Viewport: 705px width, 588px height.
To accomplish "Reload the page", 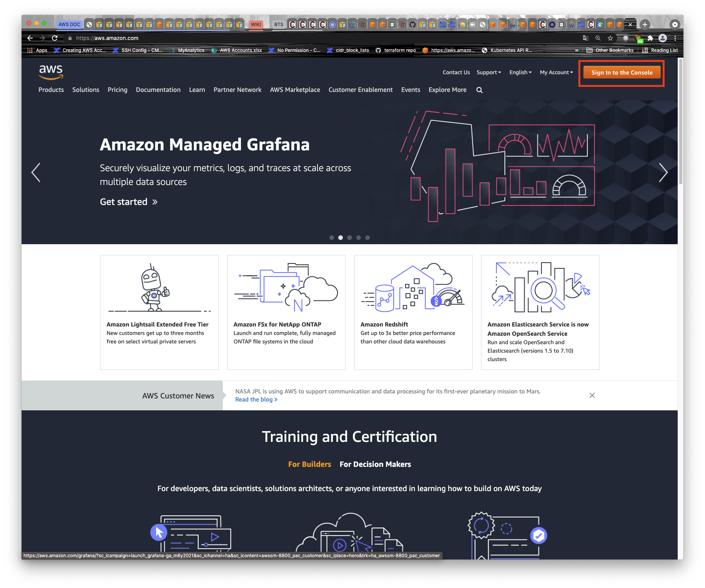I will tap(55, 38).
